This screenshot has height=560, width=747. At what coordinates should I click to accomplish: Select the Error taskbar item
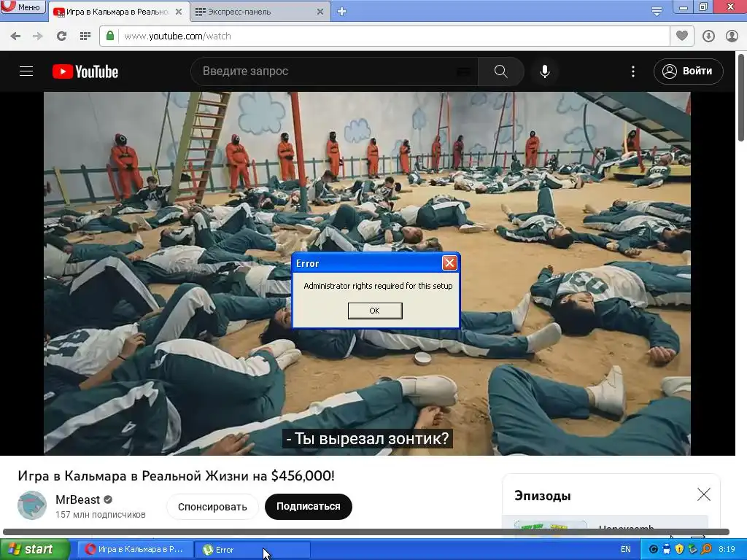252,550
